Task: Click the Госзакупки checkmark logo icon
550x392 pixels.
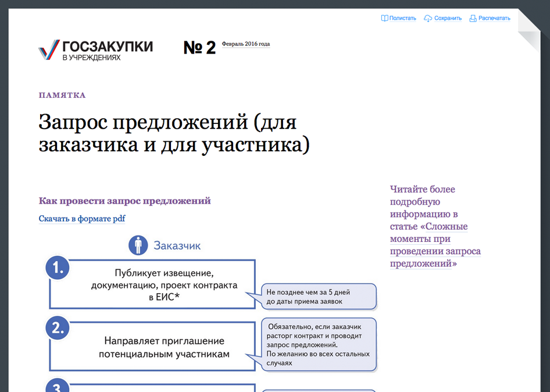Action: point(48,50)
